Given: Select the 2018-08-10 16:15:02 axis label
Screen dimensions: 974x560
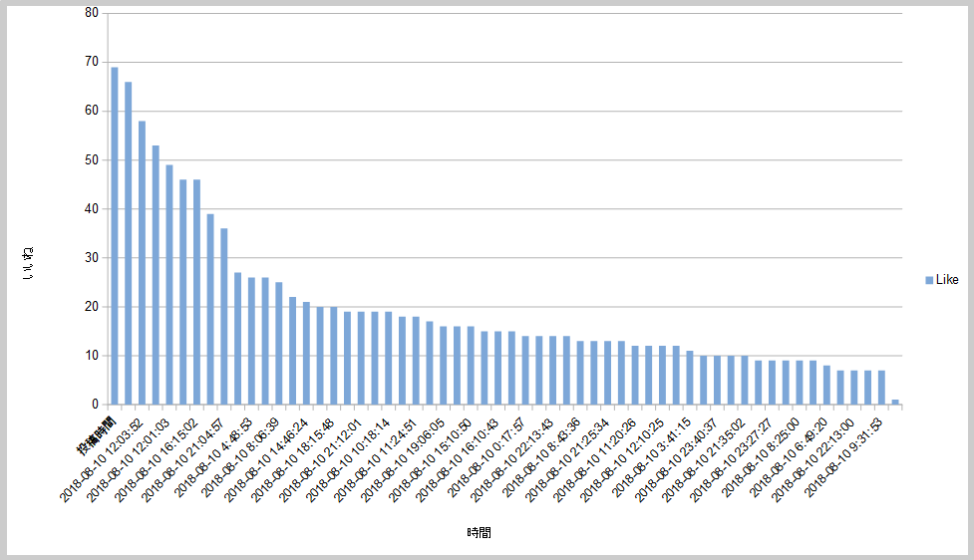Looking at the screenshot, I should (x=156, y=460).
